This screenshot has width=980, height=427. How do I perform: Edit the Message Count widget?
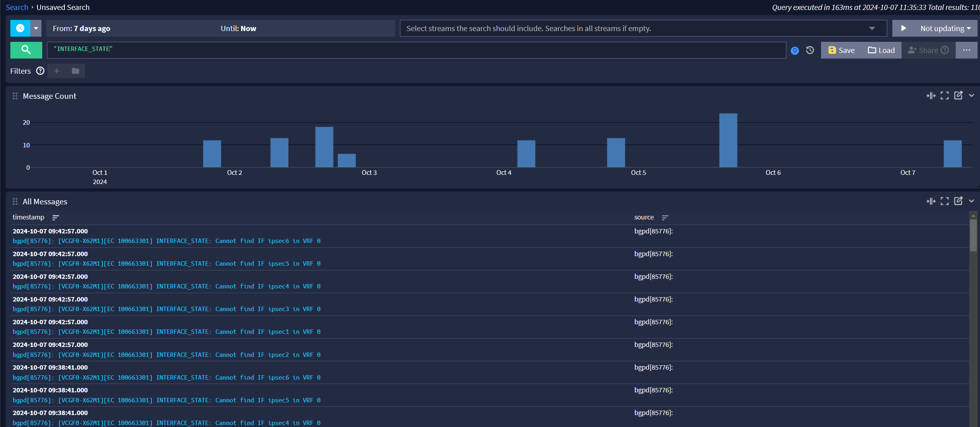[958, 96]
